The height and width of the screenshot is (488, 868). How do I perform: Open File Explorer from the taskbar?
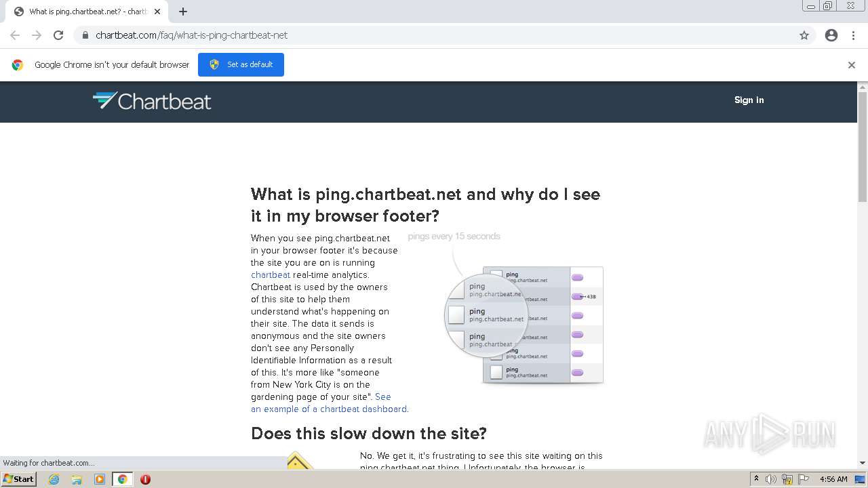[77, 479]
